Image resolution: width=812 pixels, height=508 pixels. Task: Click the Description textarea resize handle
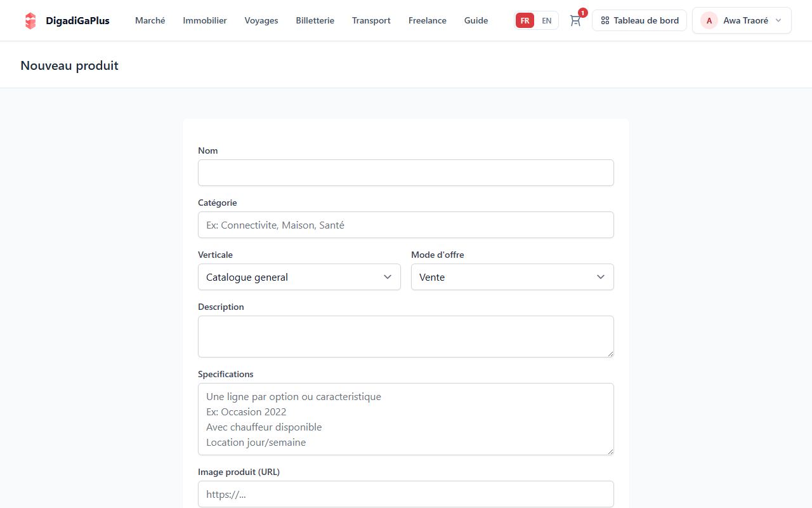pyautogui.click(x=610, y=354)
